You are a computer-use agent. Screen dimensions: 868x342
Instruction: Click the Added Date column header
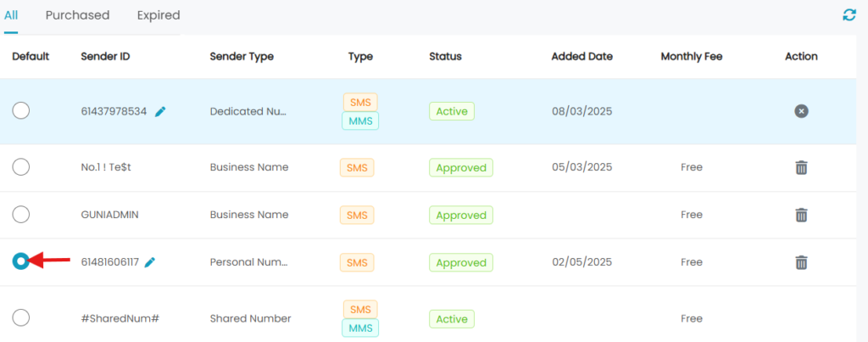point(581,57)
